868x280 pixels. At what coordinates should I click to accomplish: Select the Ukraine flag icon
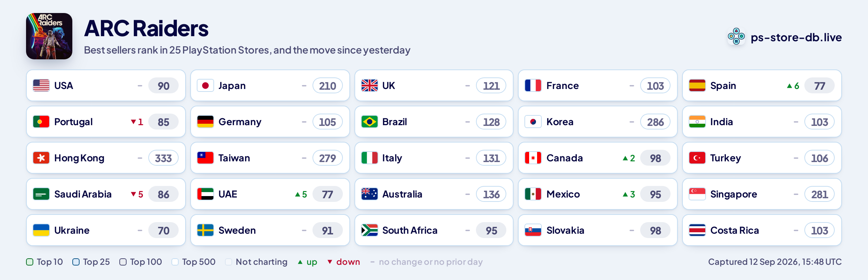click(41, 230)
